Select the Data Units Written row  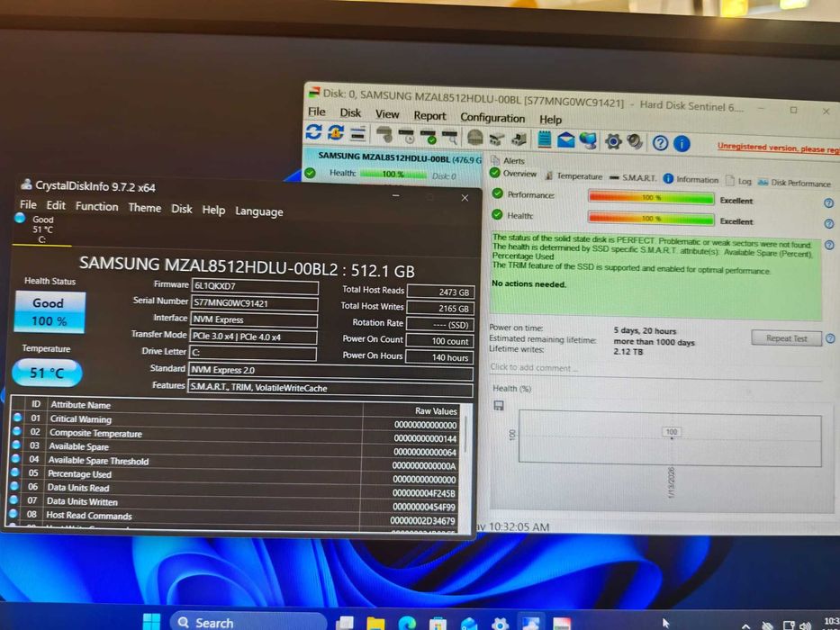pos(235,503)
